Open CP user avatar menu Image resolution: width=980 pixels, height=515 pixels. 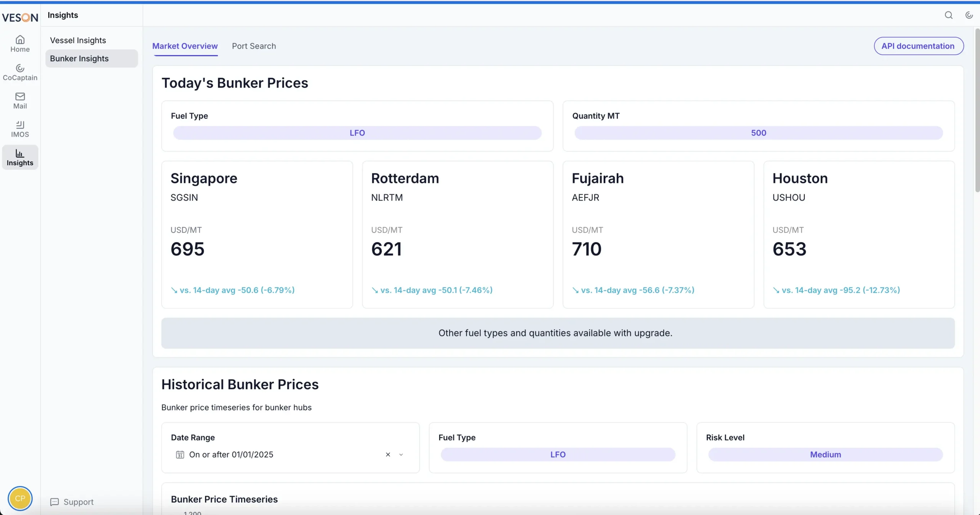pyautogui.click(x=20, y=498)
